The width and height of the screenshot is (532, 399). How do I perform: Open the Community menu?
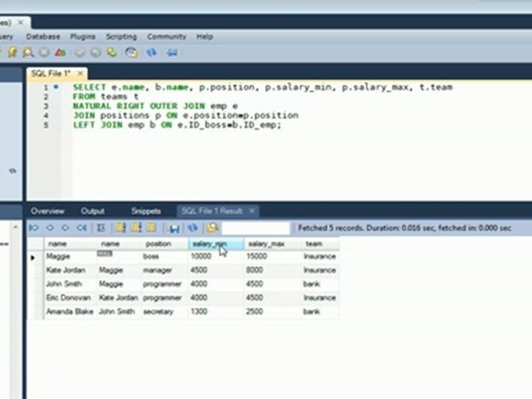coord(167,37)
